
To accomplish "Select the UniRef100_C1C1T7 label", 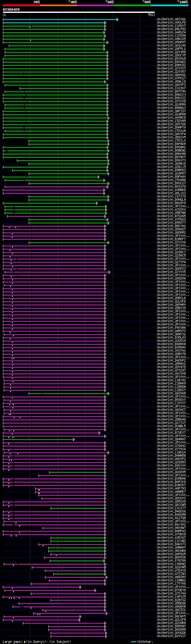I will pos(171,508).
